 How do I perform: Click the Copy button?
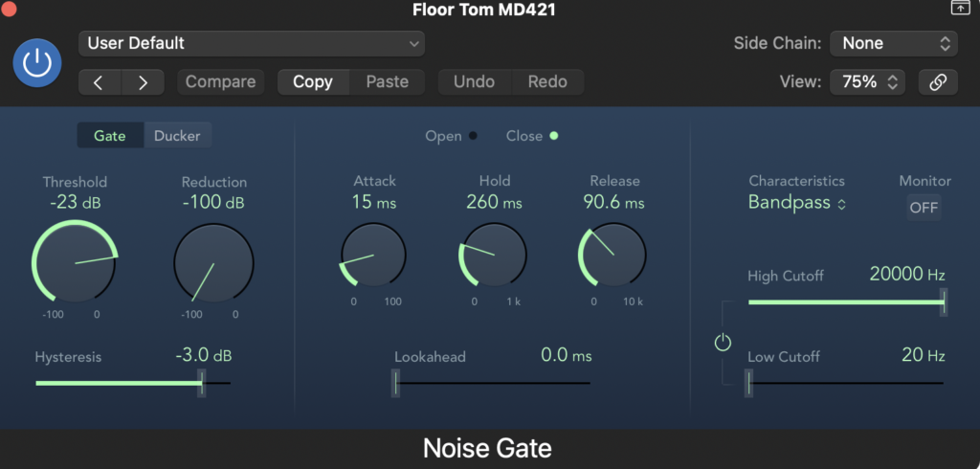coord(313,82)
